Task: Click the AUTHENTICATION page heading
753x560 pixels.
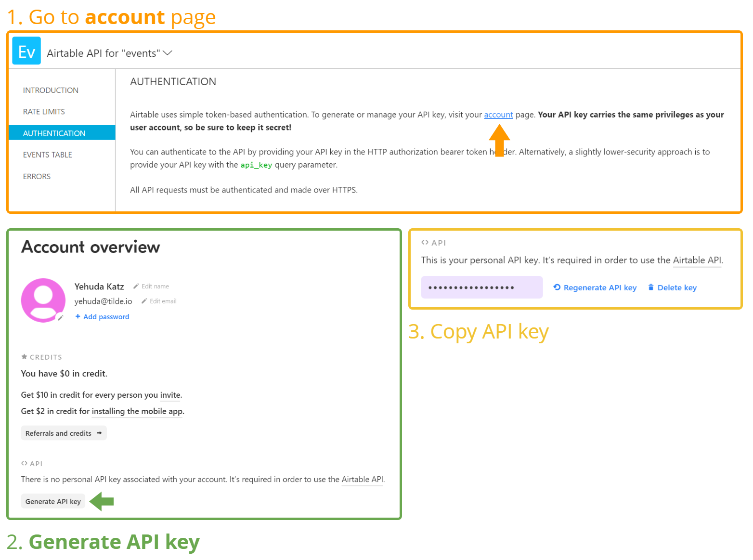Action: coord(173,82)
